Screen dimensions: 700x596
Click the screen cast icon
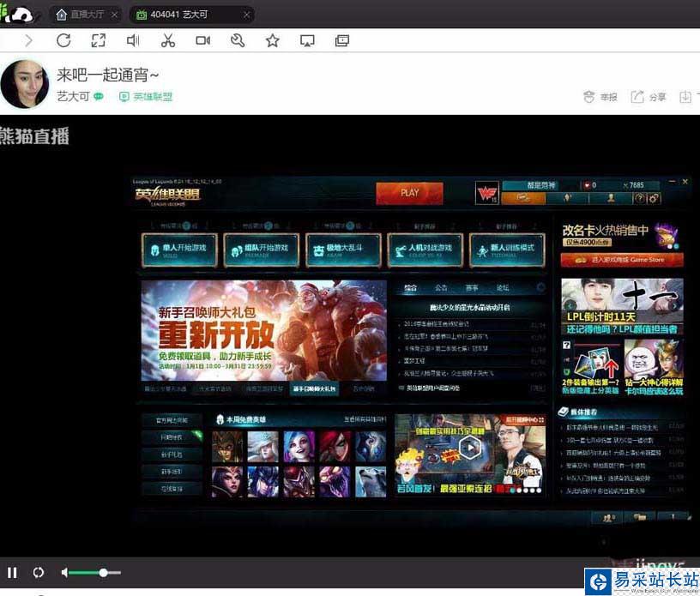pyautogui.click(x=307, y=40)
